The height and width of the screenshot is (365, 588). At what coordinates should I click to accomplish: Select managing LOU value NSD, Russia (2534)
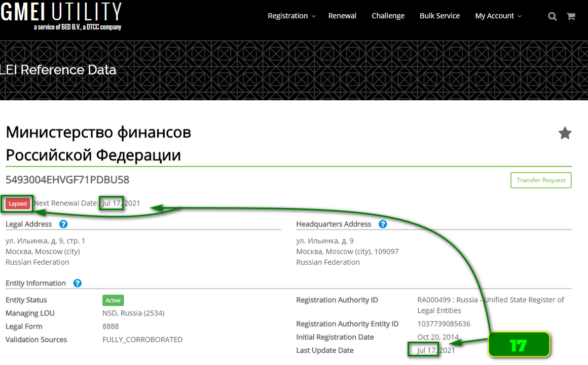click(133, 313)
